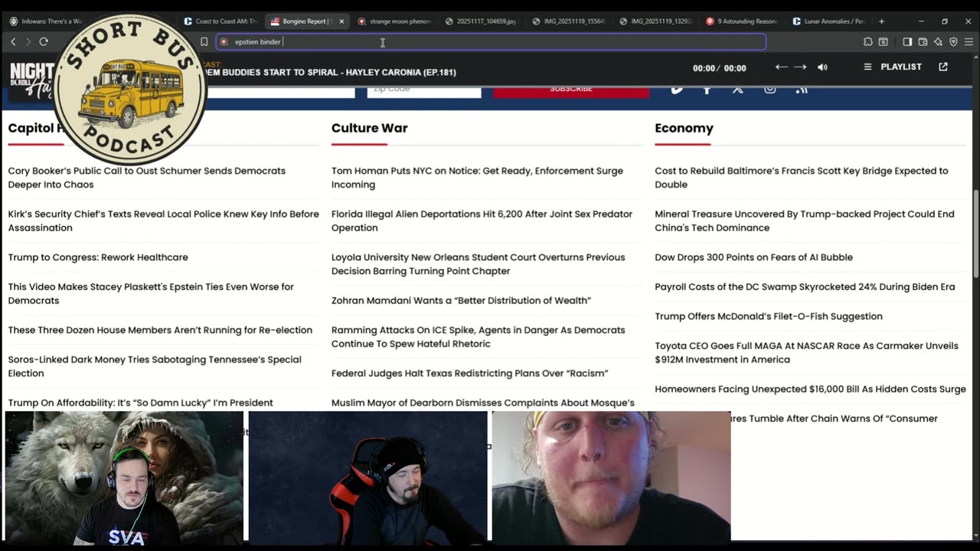Click the 00:00 / 00:00 time display
The width and height of the screenshot is (980, 551).
[x=719, y=68]
